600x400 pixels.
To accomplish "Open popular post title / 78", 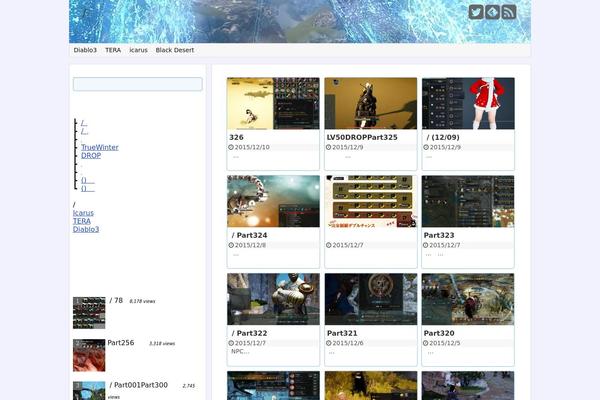I will (116, 301).
